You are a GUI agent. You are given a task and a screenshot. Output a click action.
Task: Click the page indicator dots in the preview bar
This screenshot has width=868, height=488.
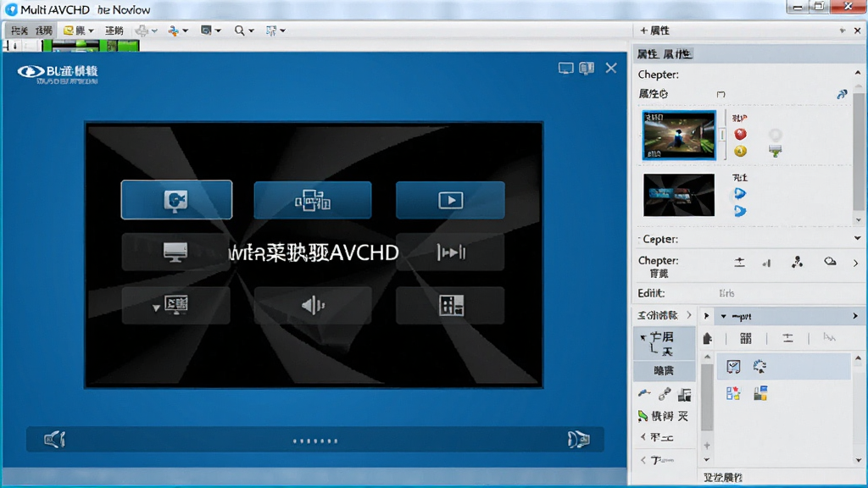[x=315, y=441]
